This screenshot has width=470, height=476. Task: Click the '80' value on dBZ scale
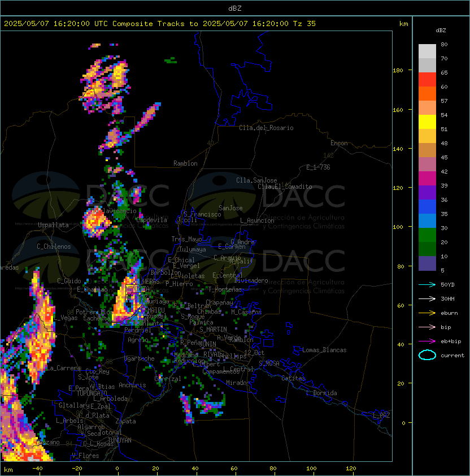(444, 44)
